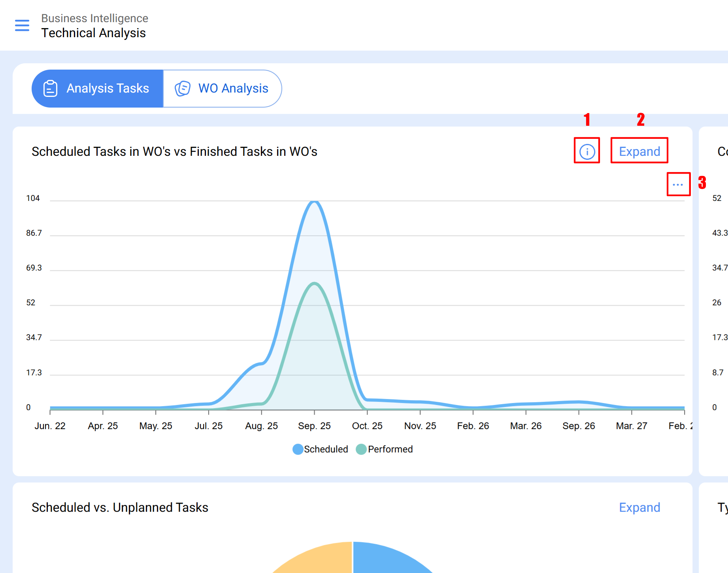Click the blue Scheduled legend color dot
The height and width of the screenshot is (573, 728).
pos(298,449)
